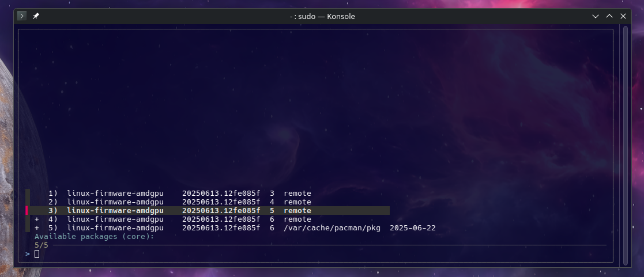Screen dimensions: 644x277
Task: Click the Konsole vertical scrollbar
Action: 625,145
